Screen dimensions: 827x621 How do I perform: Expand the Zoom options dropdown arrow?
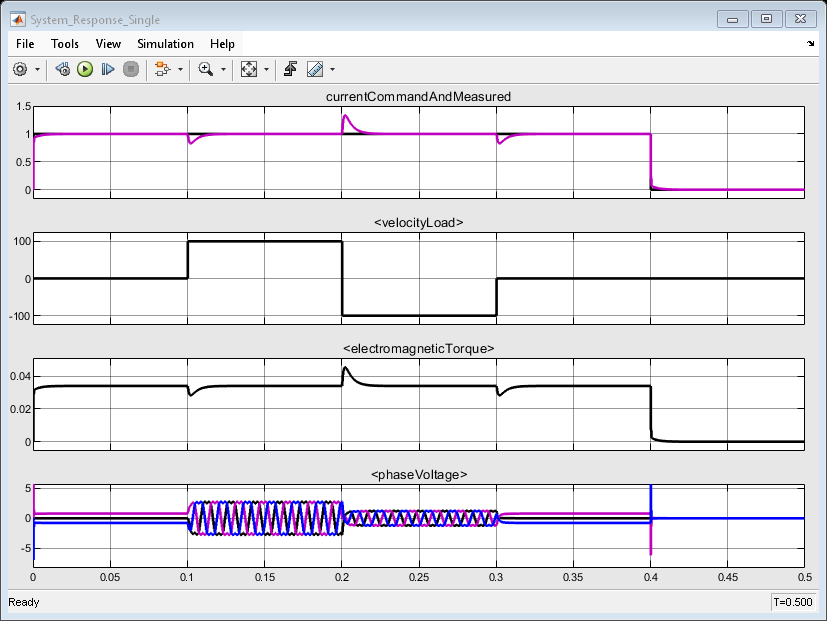pyautogui.click(x=223, y=70)
